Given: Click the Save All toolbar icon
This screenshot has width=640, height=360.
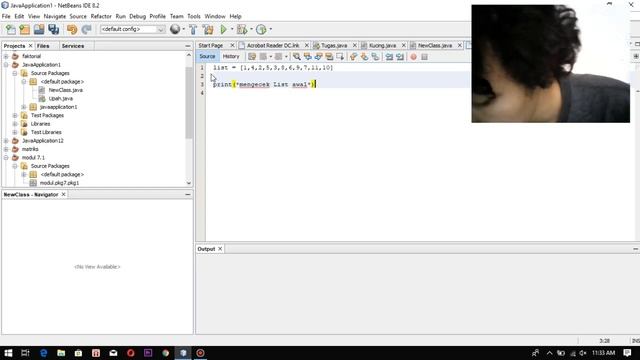Looking at the screenshot, I should [x=53, y=29].
